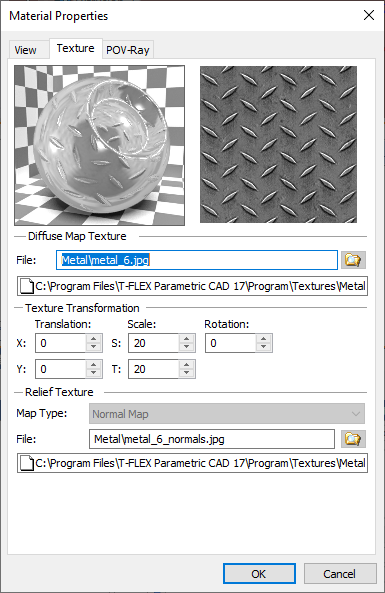Confirm with the OK button
The width and height of the screenshot is (385, 593).
[x=259, y=574]
